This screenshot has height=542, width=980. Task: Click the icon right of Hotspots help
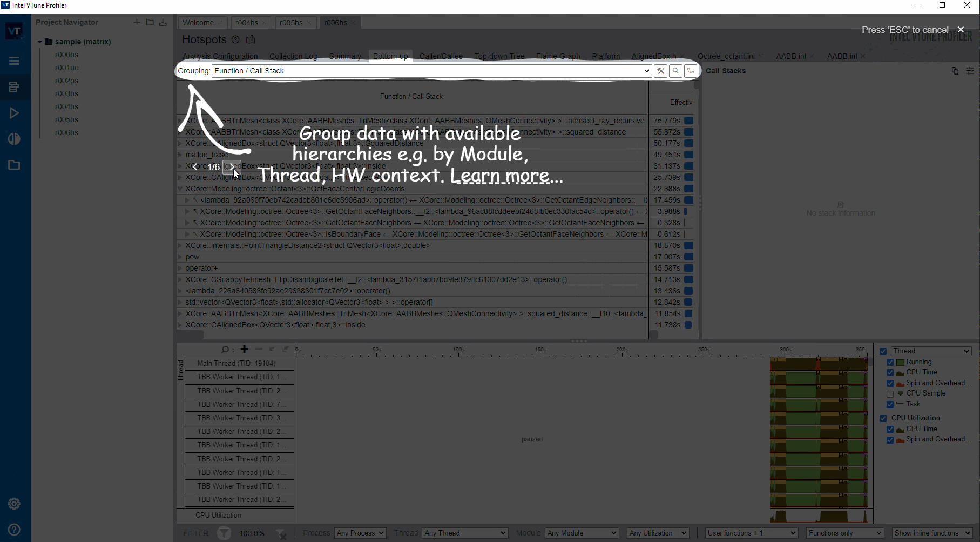(x=251, y=39)
